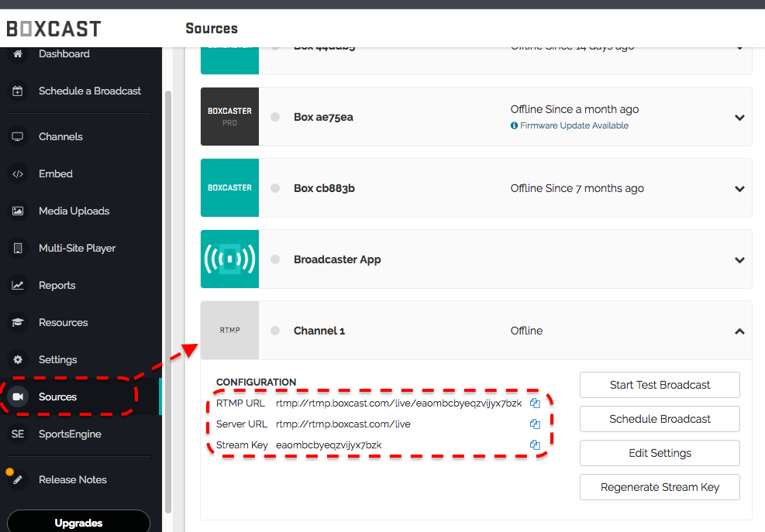Click the RTMP thumbnail for Channel 1
Image resolution: width=765 pixels, height=532 pixels.
[x=229, y=331]
